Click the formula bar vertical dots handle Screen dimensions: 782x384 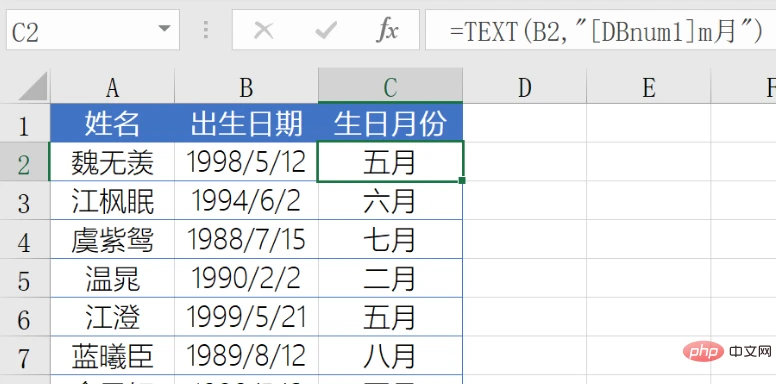tap(205, 30)
